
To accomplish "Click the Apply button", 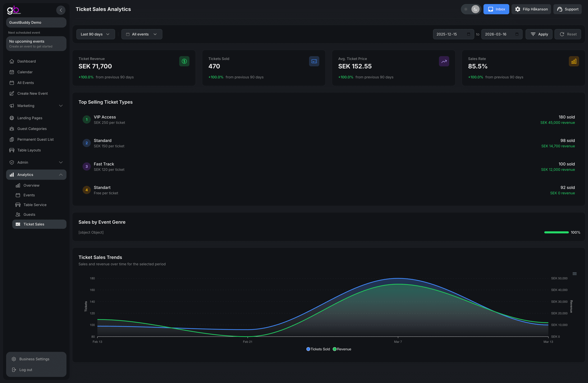I will (x=539, y=34).
